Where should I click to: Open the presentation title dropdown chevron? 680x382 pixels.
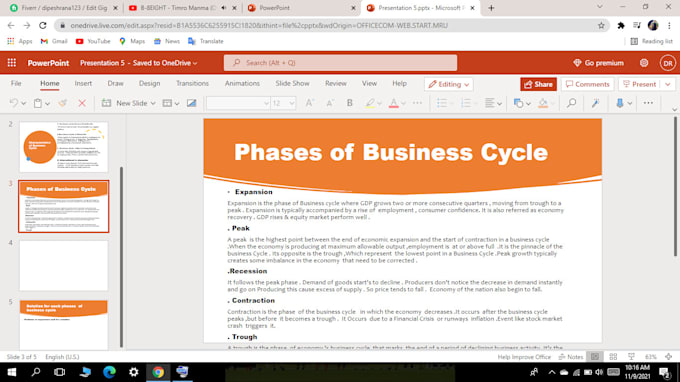click(195, 63)
